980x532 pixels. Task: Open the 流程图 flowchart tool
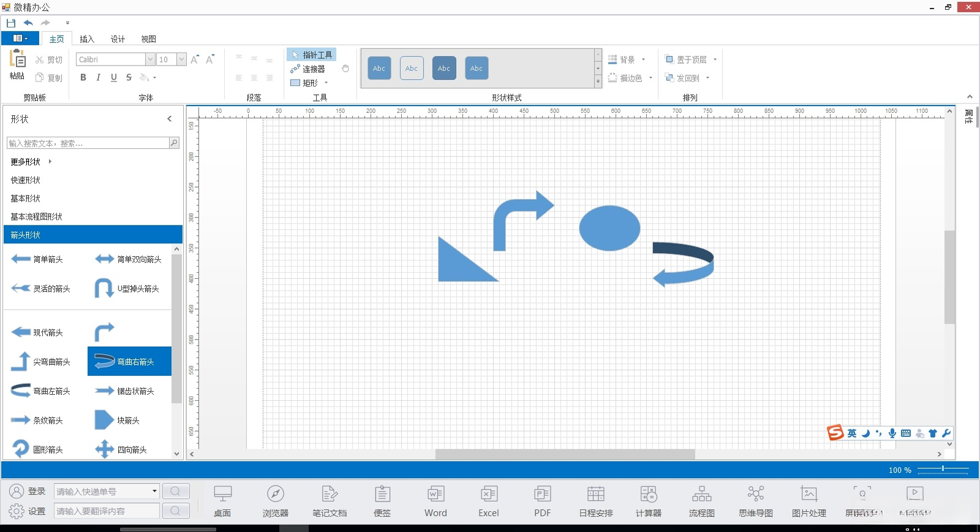pyautogui.click(x=702, y=501)
